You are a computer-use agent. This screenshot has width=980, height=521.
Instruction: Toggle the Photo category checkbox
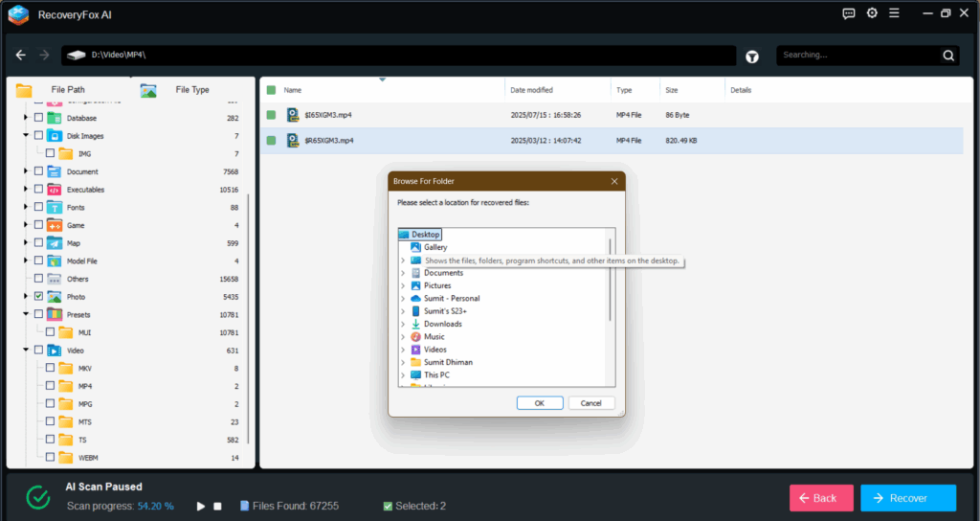(x=38, y=297)
